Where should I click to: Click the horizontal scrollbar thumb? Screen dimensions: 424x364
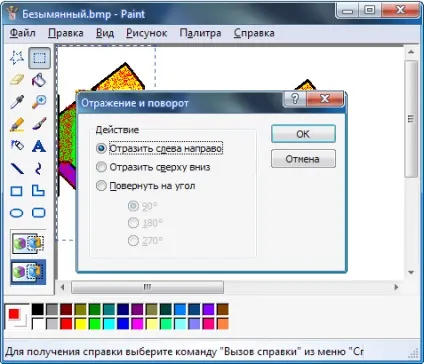[147, 287]
